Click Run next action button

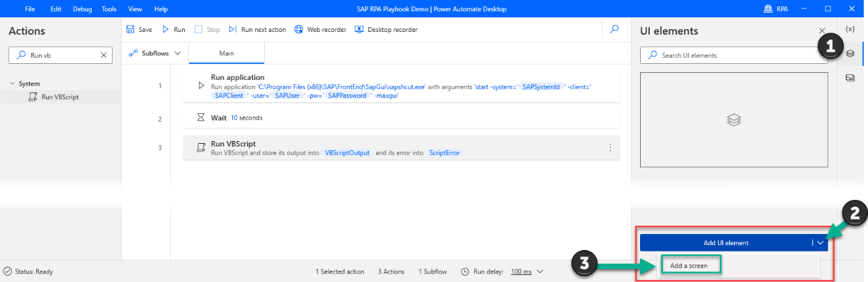257,30
